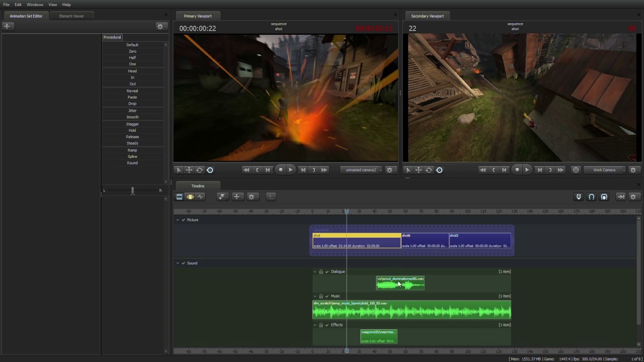This screenshot has height=362, width=644.
Task: Click the plus button in Animation Set Editor
Action: click(7, 26)
